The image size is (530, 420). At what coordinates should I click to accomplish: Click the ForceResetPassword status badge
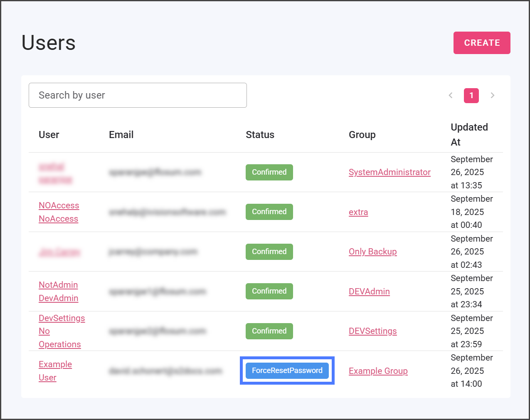(287, 371)
